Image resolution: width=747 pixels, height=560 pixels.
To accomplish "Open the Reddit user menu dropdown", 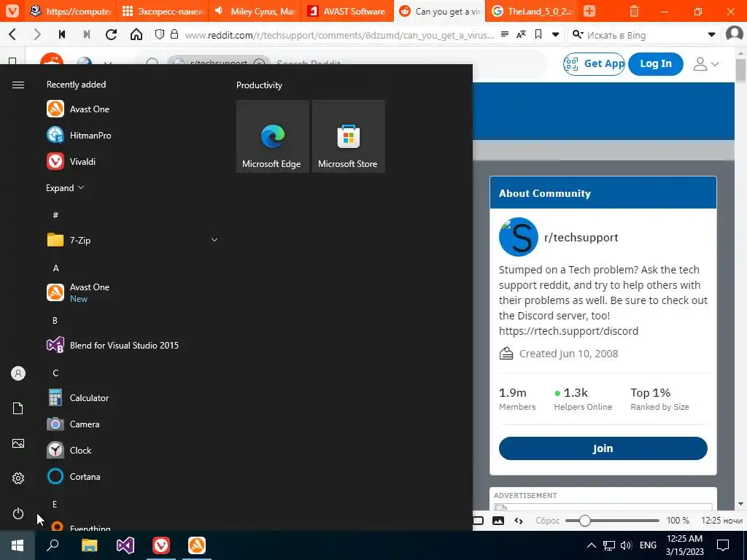I will [706, 64].
